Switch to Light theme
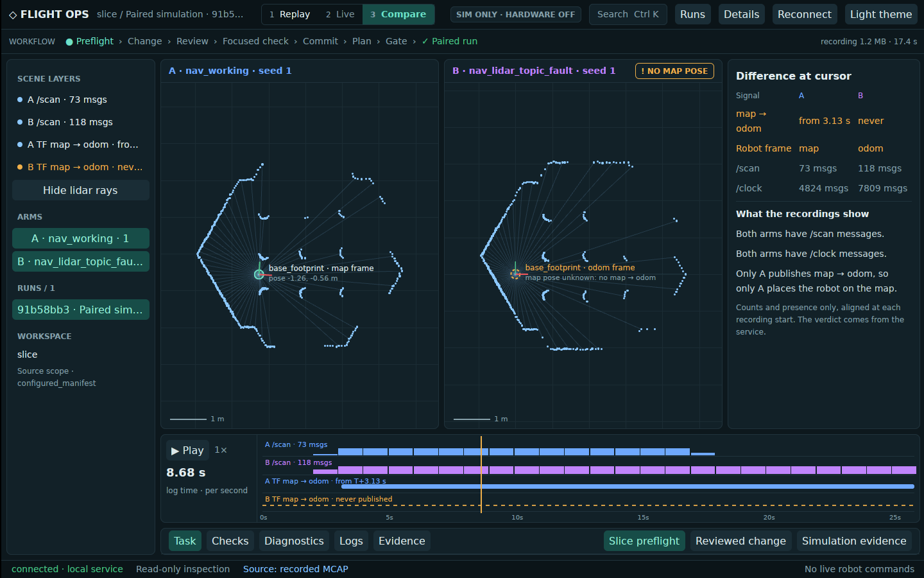 [881, 14]
